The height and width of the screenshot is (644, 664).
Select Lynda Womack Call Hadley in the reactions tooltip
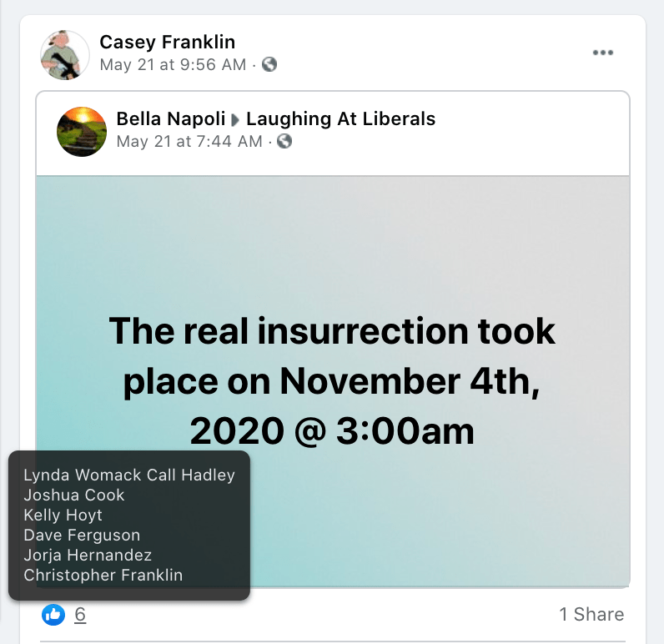pos(129,475)
